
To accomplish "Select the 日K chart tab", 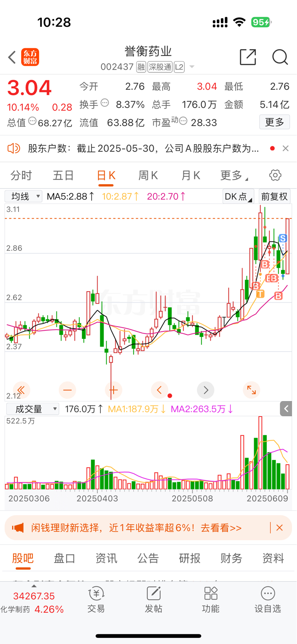I will coord(106,176).
